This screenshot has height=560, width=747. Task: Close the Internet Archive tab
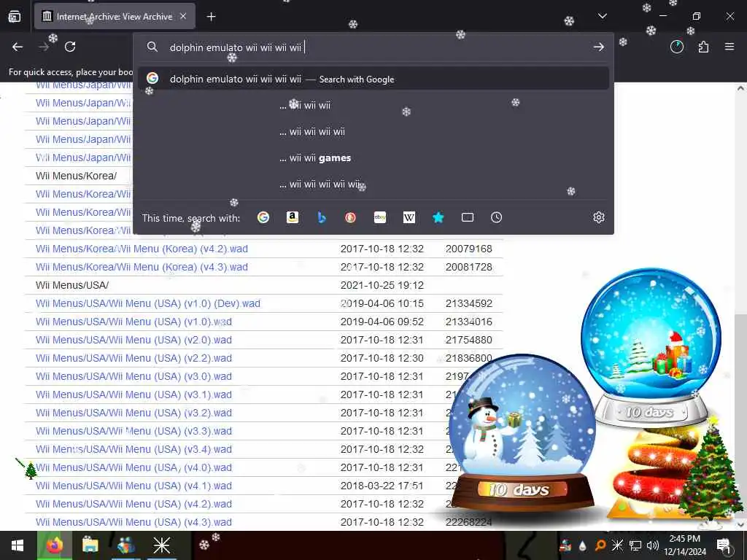pyautogui.click(x=183, y=16)
